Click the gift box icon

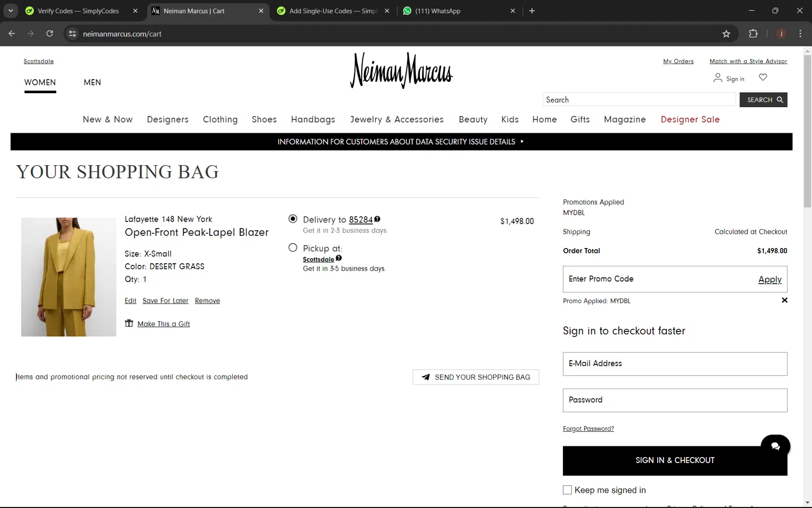coord(129,323)
